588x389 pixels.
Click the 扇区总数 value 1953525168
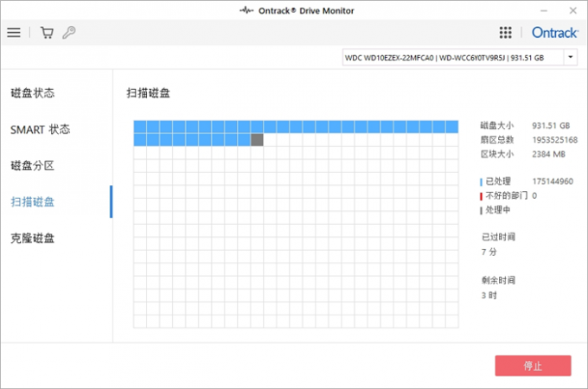[555, 140]
